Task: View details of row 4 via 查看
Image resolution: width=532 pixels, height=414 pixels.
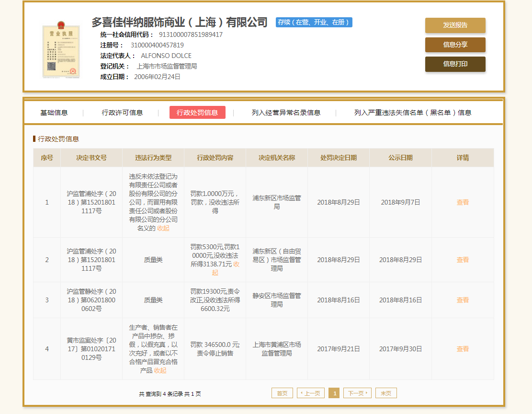Action: point(463,349)
